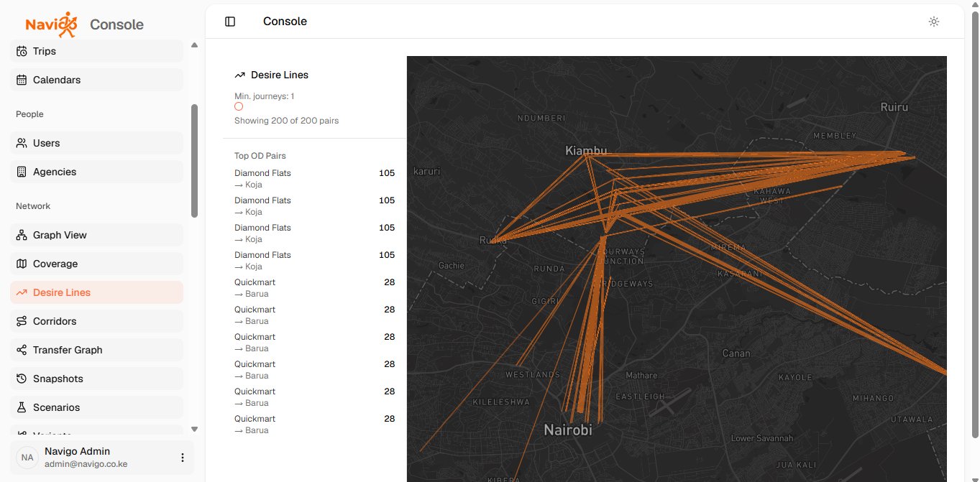This screenshot has height=482, width=980.
Task: Click the Coverage map icon
Action: point(22,264)
